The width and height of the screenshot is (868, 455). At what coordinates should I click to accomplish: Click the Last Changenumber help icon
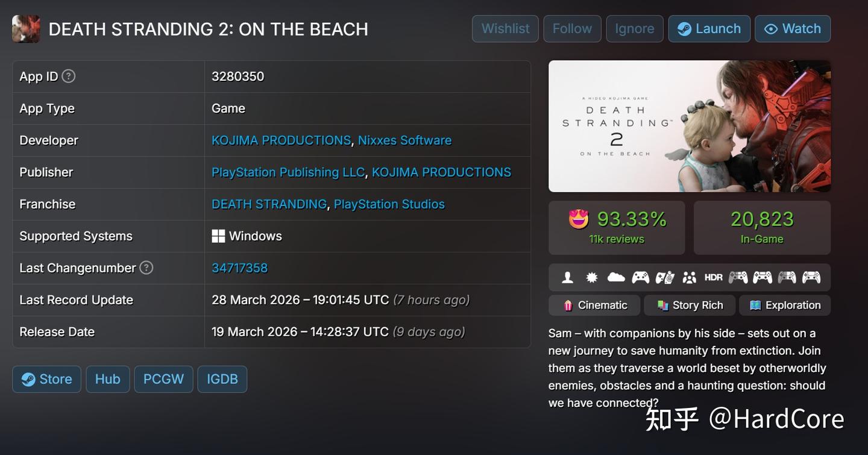146,268
